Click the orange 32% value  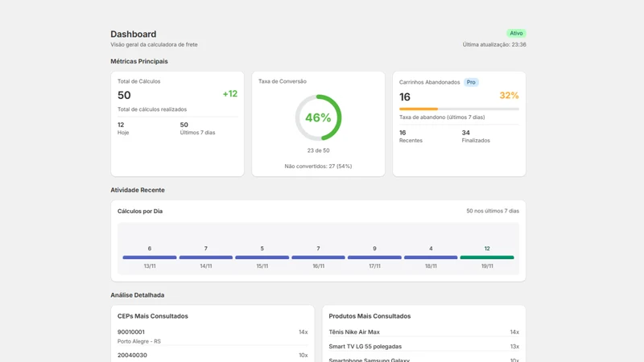(509, 96)
